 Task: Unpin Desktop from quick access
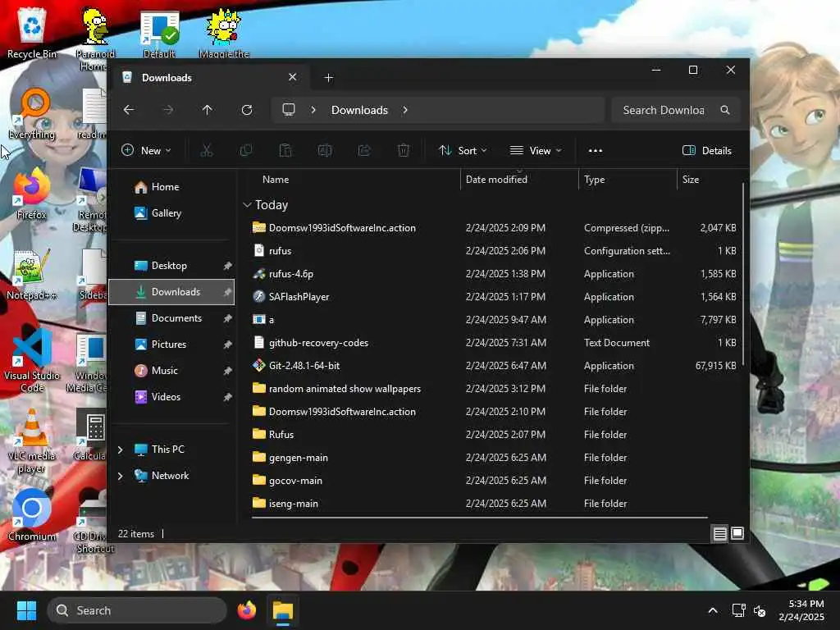[227, 266]
